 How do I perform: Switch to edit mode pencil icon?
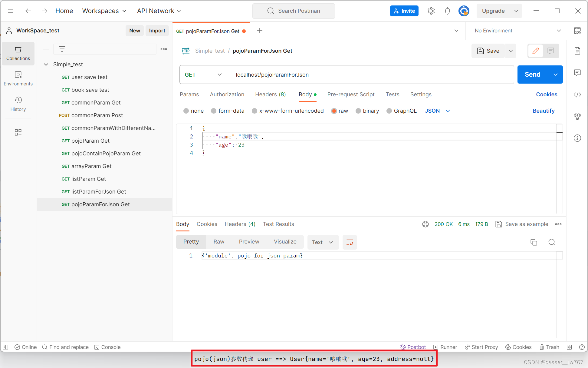(x=536, y=51)
